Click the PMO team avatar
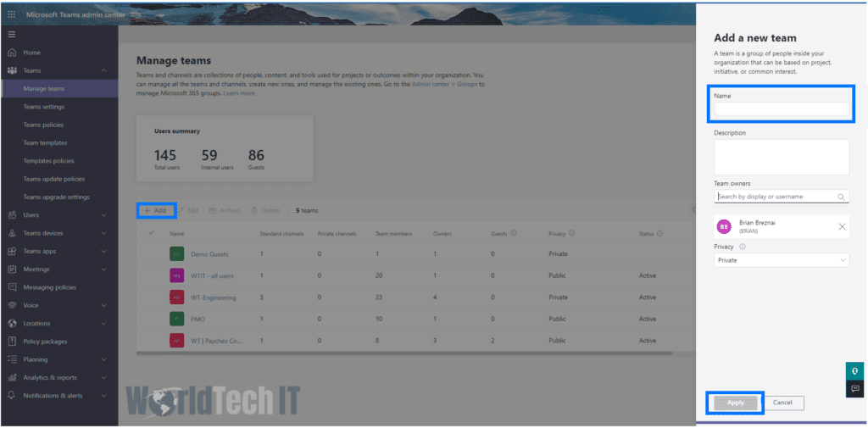 [x=176, y=319]
